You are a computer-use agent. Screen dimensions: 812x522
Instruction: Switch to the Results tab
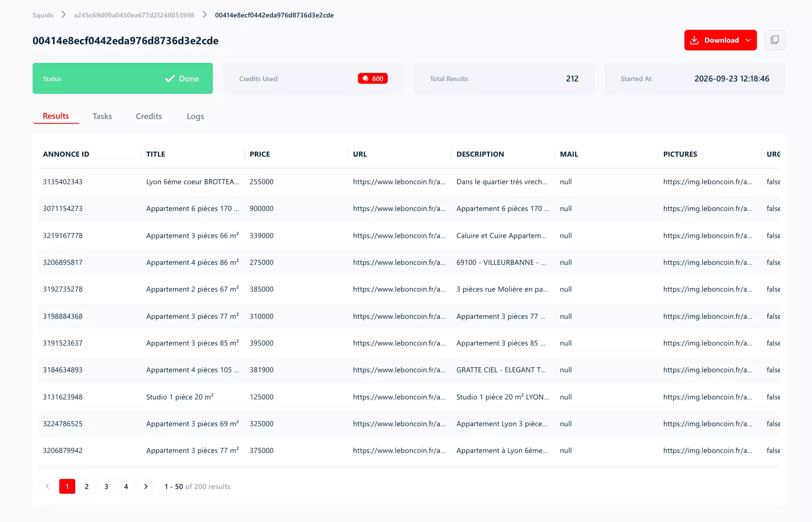[56, 116]
